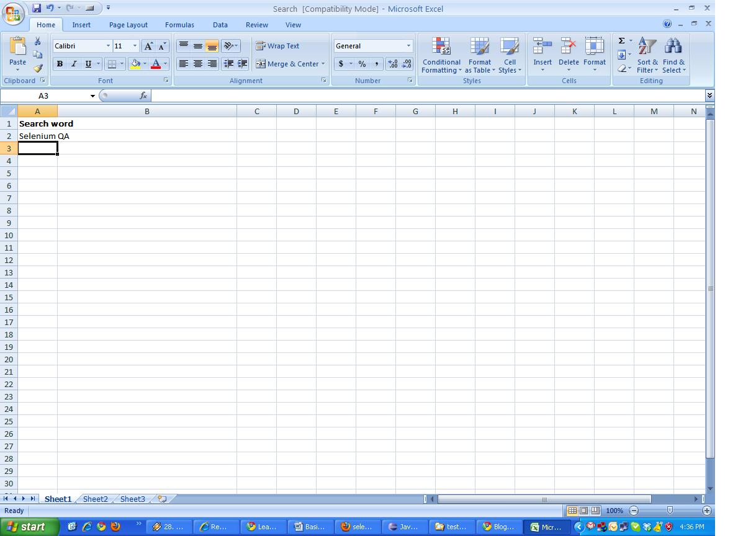Switch to Sheet2 worksheet tab
The width and height of the screenshot is (756, 536).
point(95,499)
